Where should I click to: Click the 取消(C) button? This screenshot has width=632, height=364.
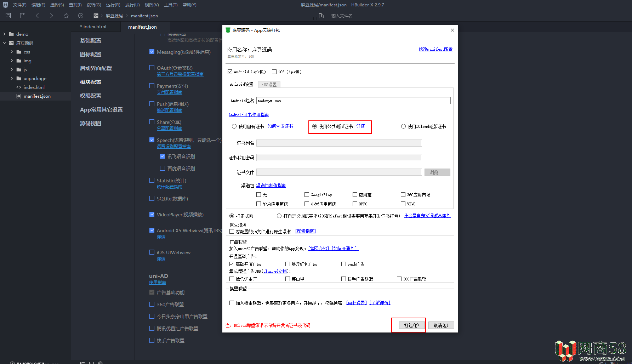pos(441,325)
